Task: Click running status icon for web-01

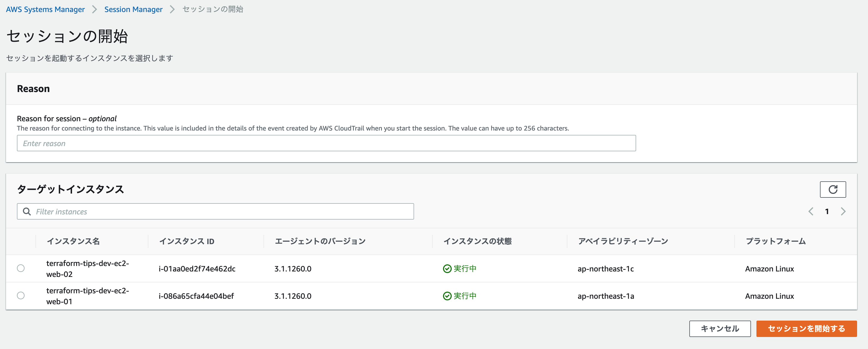Action: point(447,296)
